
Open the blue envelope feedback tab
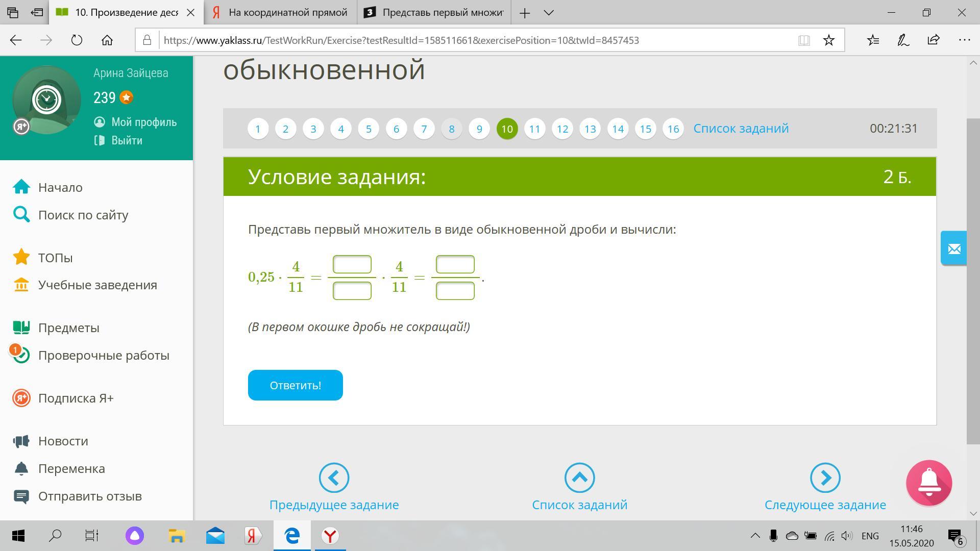[x=954, y=248]
